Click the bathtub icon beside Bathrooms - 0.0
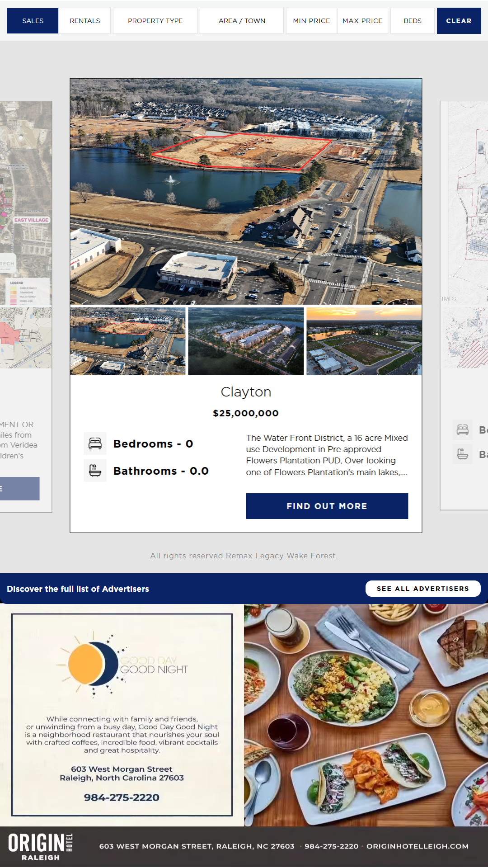The height and width of the screenshot is (868, 488). pos(95,471)
